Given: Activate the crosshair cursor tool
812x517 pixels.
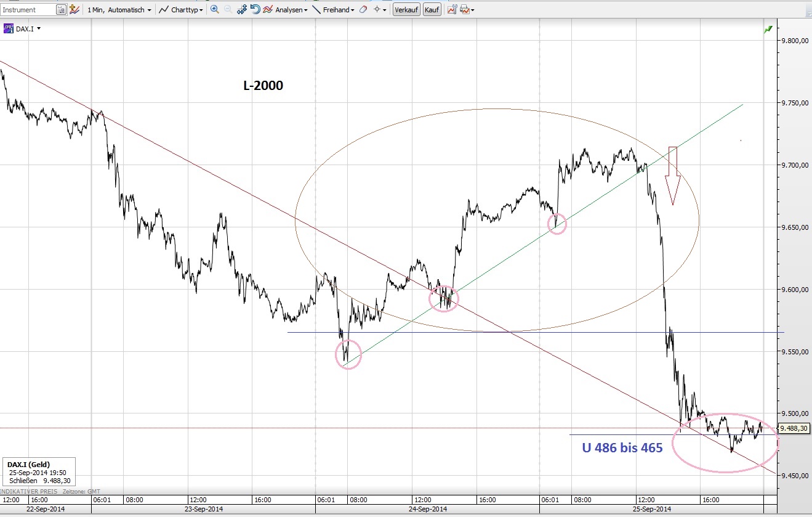Looking at the screenshot, I should coord(376,9).
